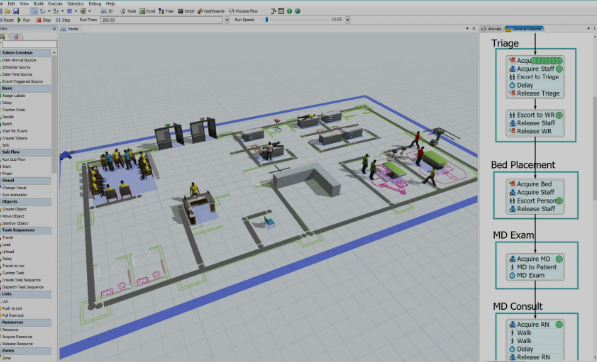Collapse the Token Creation library section

point(26,53)
